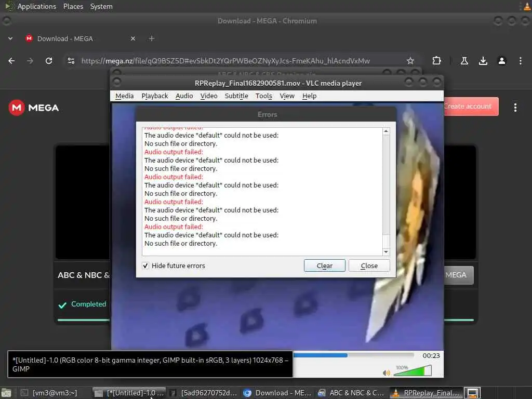Click the VLC cone tray icon
The image size is (532, 399).
527,6
